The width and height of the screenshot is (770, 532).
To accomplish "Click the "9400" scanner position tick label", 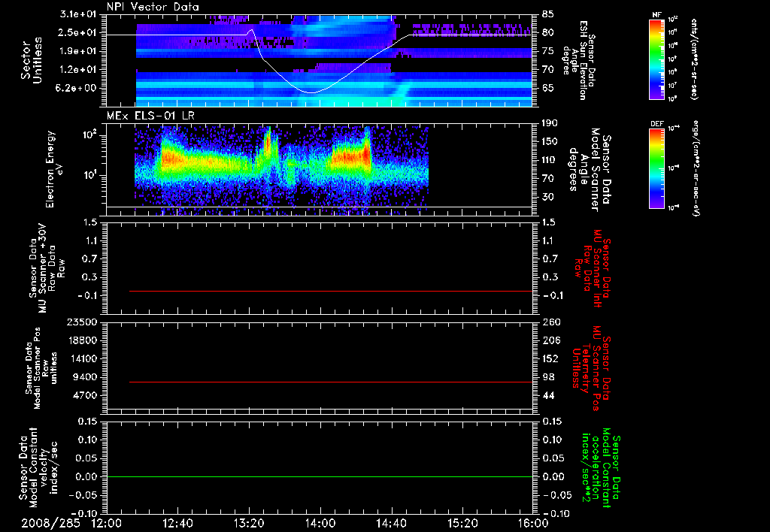I will click(x=85, y=377).
